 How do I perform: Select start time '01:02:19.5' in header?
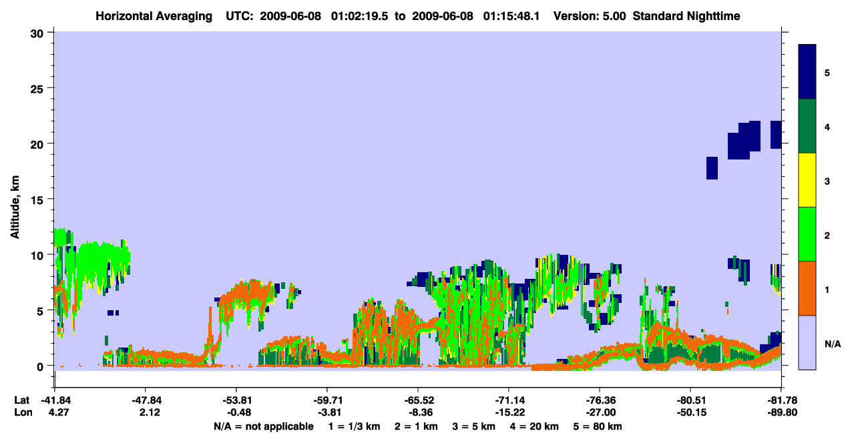[359, 16]
